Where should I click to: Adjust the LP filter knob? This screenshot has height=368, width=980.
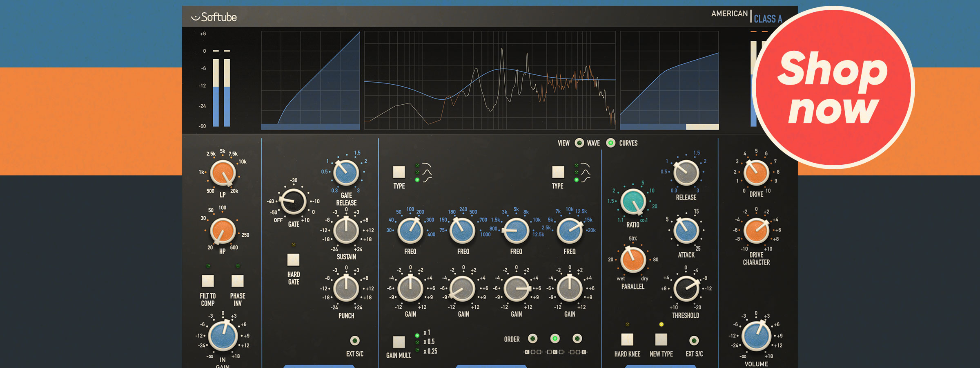(x=223, y=173)
